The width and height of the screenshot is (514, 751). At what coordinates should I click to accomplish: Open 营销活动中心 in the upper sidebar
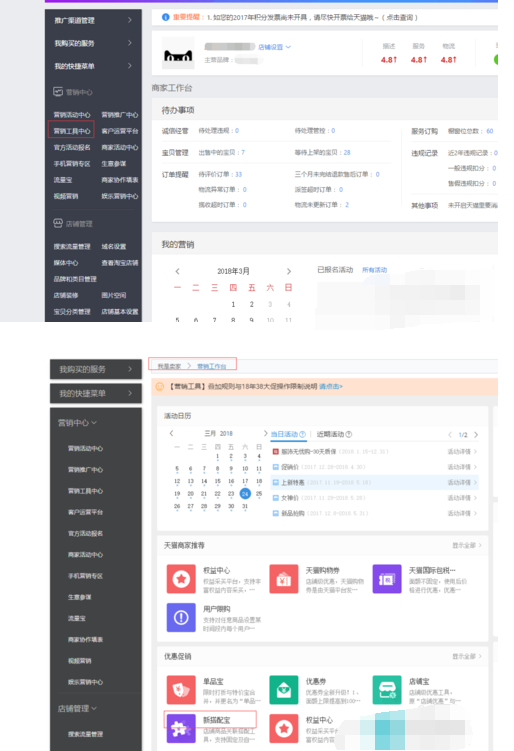point(71,114)
